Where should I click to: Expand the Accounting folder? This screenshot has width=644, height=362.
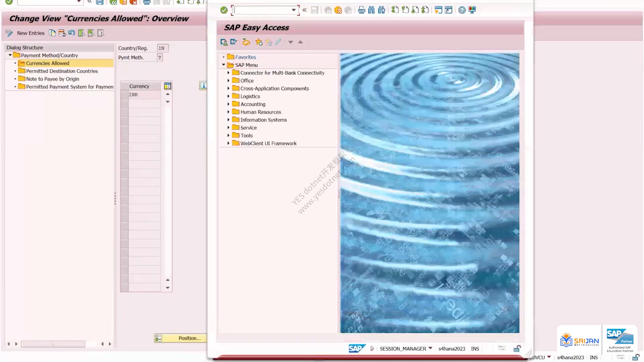click(228, 104)
